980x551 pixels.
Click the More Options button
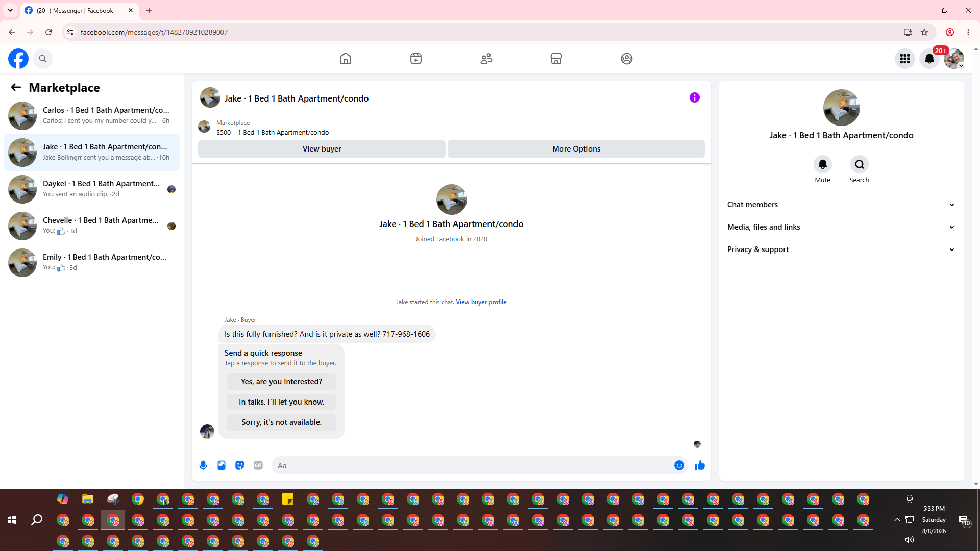pyautogui.click(x=576, y=149)
